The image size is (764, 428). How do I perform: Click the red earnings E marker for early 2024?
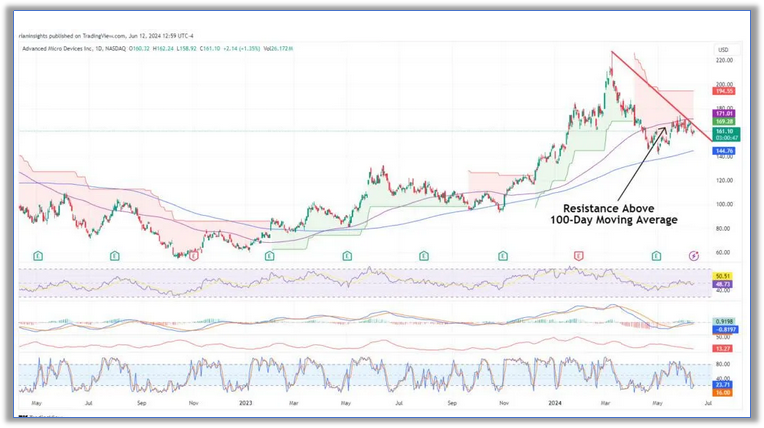click(x=578, y=256)
